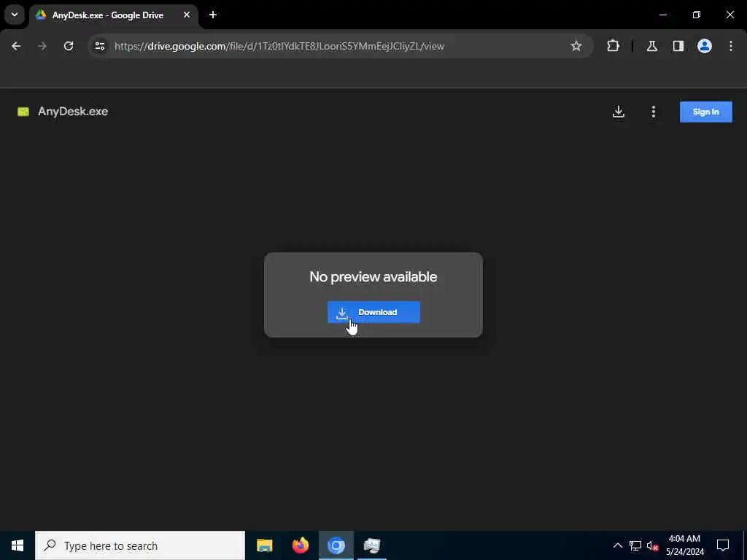Open the Chrome profile avatar
Image resolution: width=747 pixels, height=560 pixels.
coord(705,46)
